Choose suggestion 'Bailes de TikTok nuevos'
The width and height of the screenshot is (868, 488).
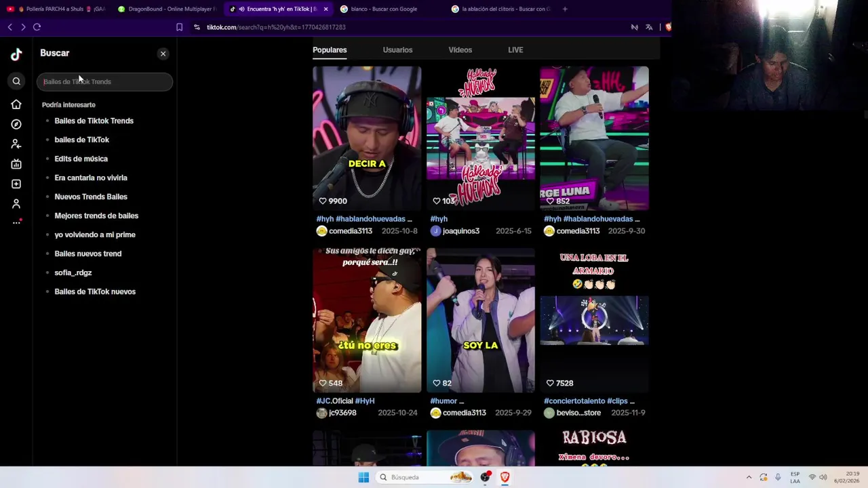point(95,291)
